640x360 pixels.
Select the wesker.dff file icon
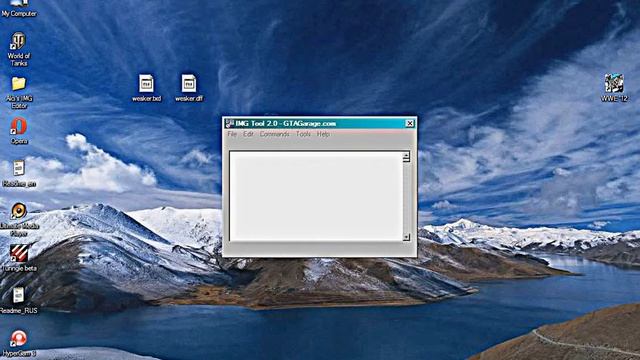(x=189, y=88)
